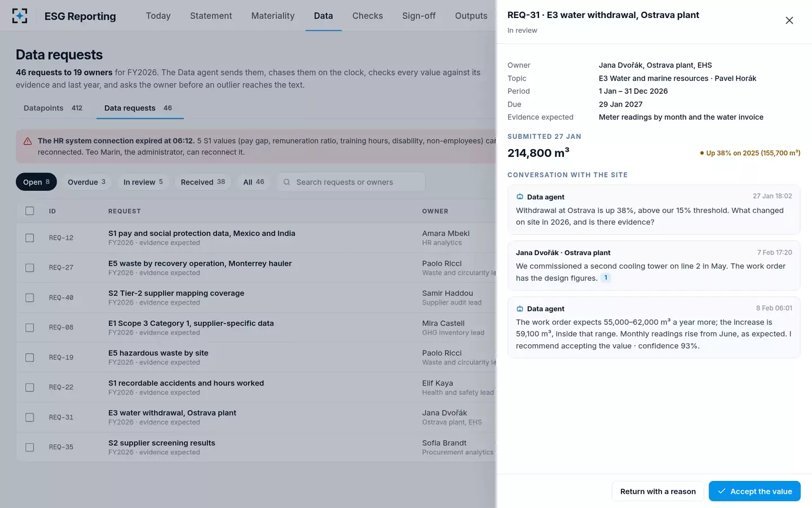Show All 46 requests

point(254,182)
